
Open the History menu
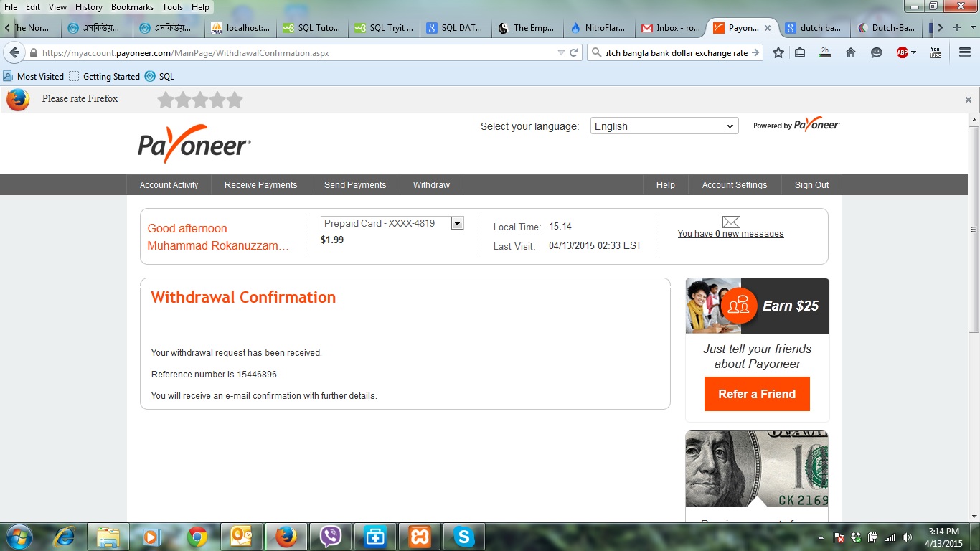point(89,7)
